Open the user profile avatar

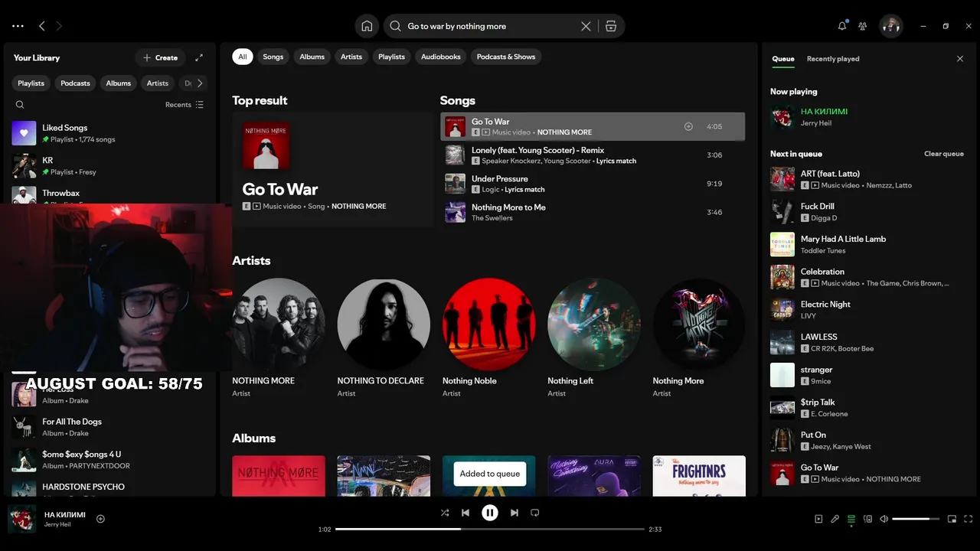coord(890,26)
